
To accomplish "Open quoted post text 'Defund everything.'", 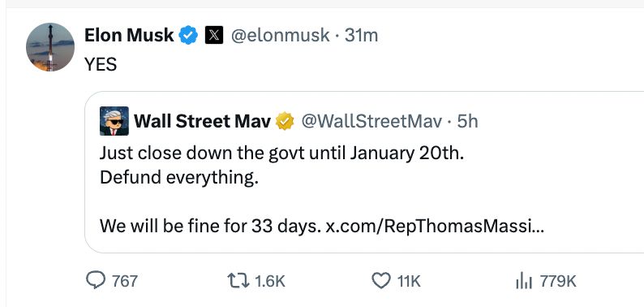I will pyautogui.click(x=179, y=178).
